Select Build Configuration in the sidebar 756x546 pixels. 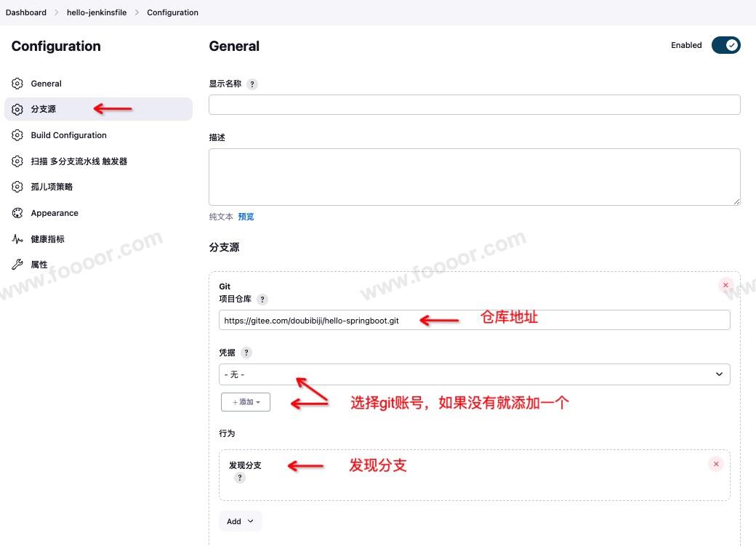tap(68, 135)
